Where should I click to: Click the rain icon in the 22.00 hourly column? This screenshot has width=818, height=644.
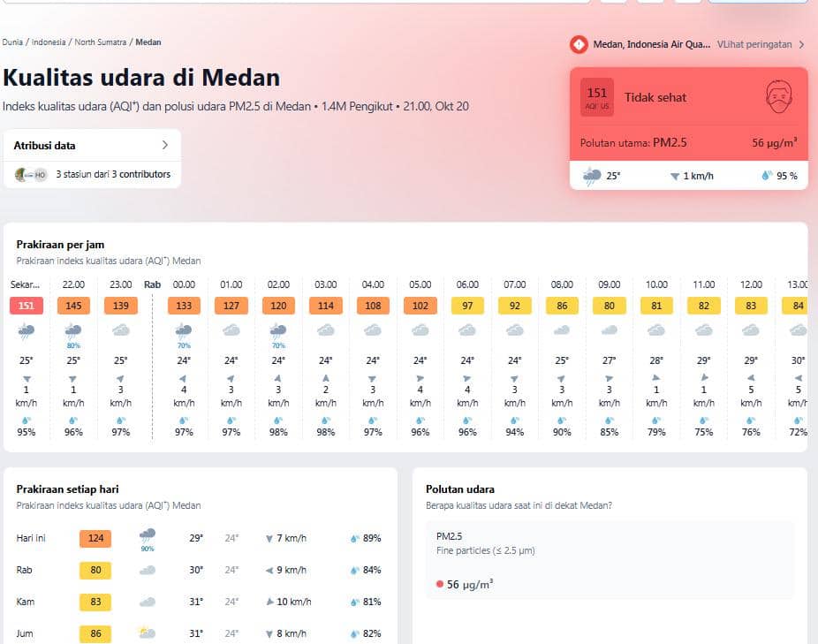tap(73, 330)
